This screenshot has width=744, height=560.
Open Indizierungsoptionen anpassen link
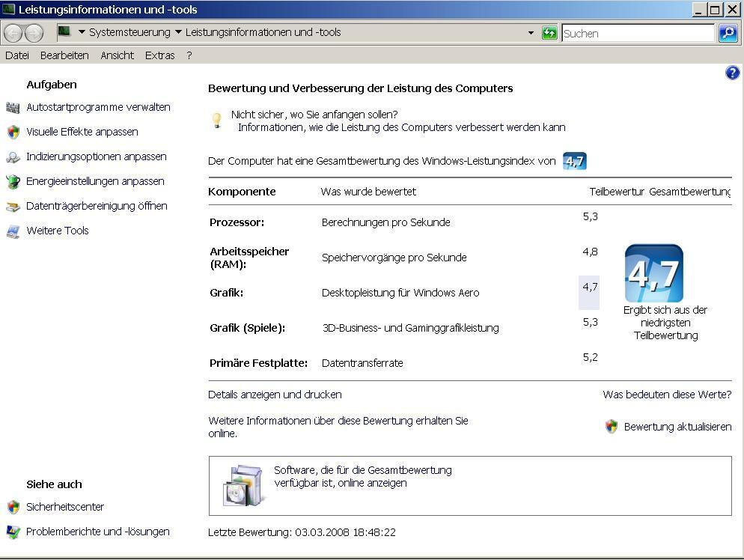tap(97, 156)
